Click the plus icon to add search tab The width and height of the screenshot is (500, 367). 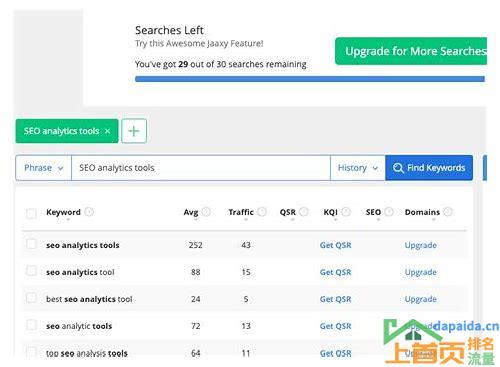(134, 131)
